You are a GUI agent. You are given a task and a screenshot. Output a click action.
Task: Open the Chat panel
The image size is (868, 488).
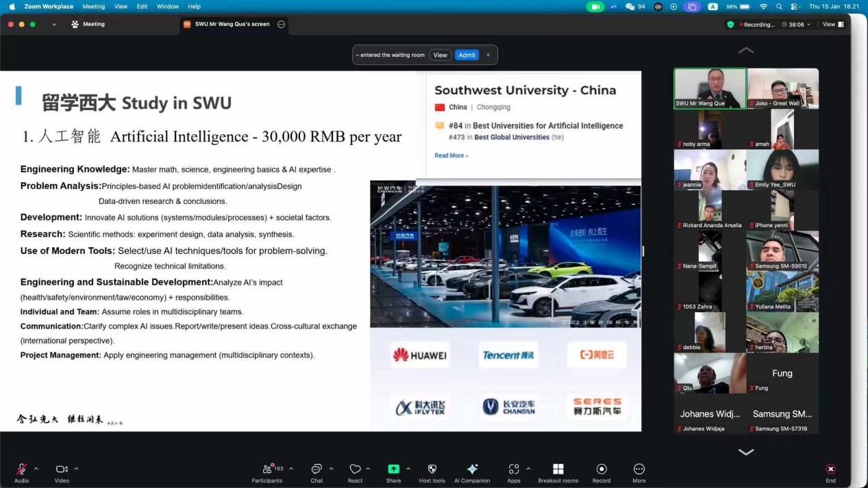[x=317, y=470]
